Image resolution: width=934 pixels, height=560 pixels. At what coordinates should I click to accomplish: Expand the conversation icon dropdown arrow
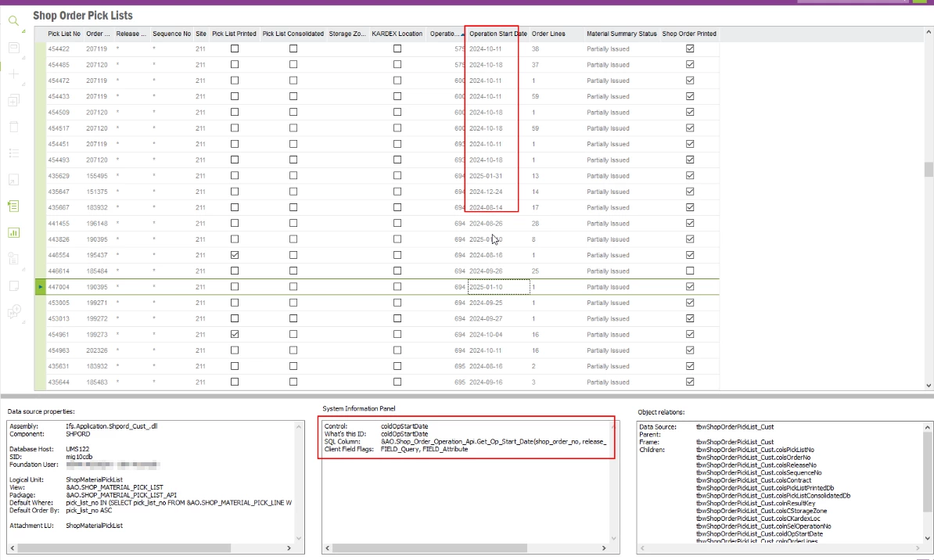coord(23,321)
